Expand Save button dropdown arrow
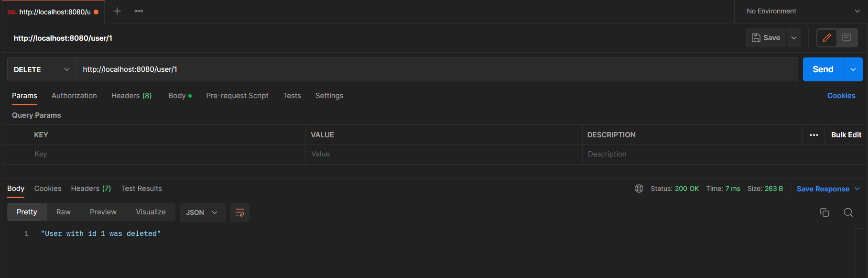This screenshot has height=278, width=868. (x=794, y=38)
